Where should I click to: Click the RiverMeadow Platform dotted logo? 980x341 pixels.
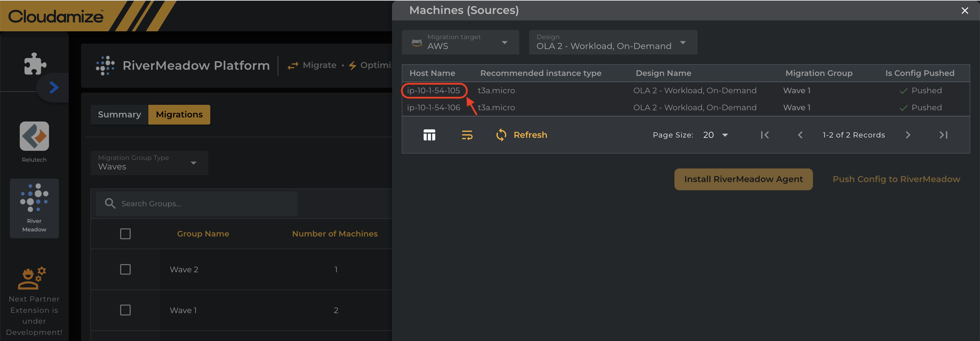(105, 65)
